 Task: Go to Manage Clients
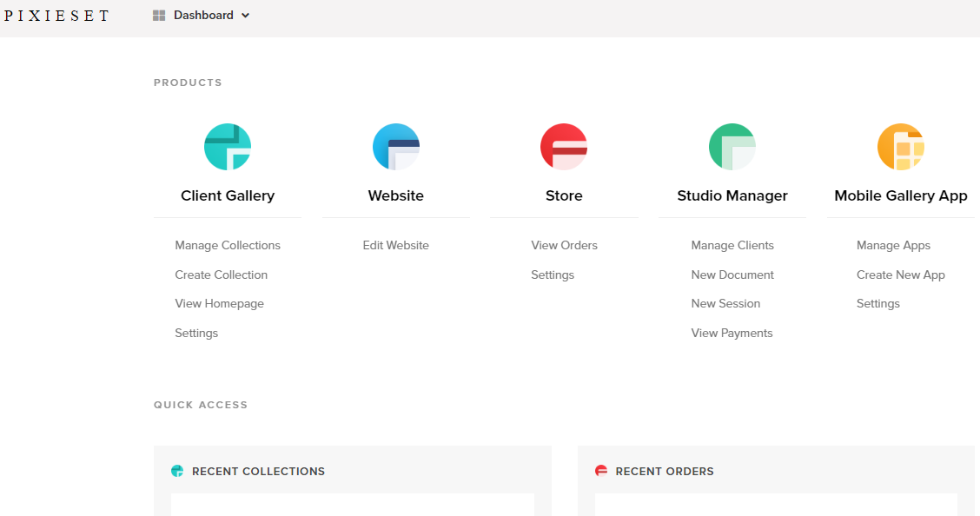tap(732, 246)
